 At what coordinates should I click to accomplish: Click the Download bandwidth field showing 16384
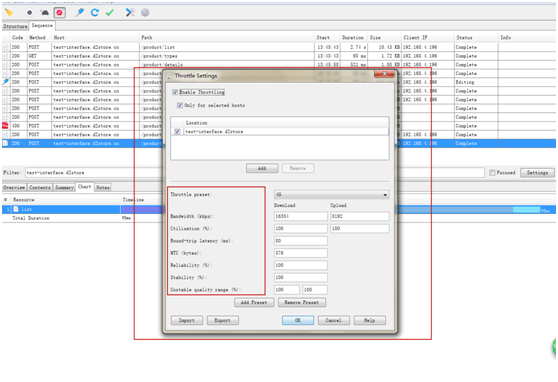pos(301,216)
